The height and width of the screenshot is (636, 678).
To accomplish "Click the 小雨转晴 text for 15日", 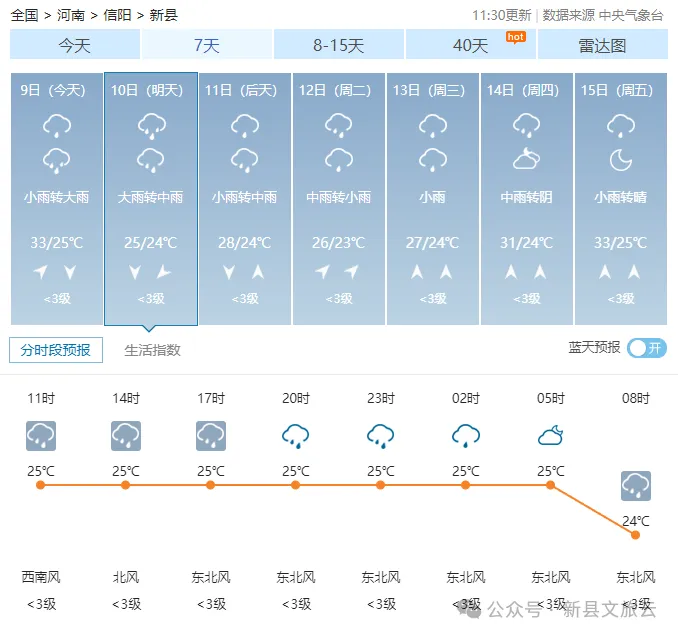I will click(621, 198).
